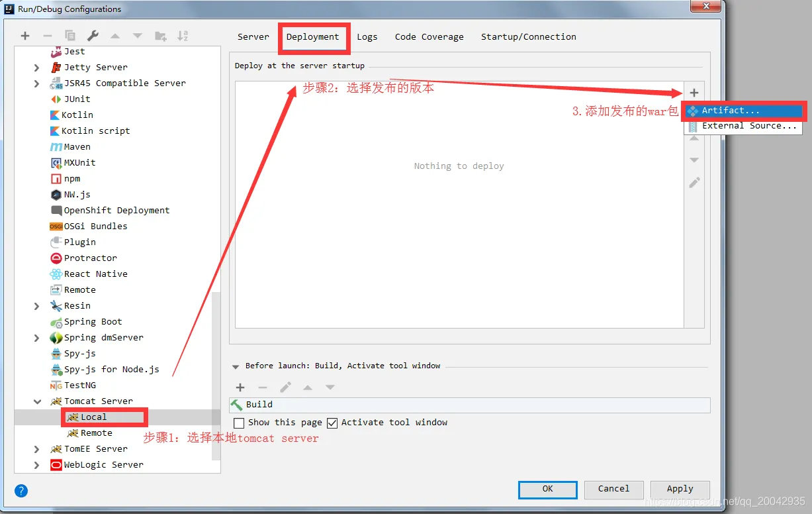Select the Plugin configuration type

73,242
